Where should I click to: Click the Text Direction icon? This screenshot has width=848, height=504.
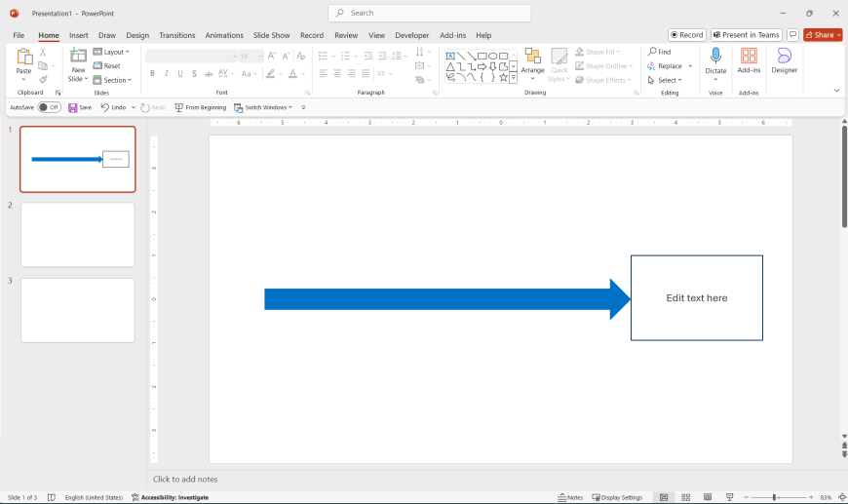click(420, 52)
